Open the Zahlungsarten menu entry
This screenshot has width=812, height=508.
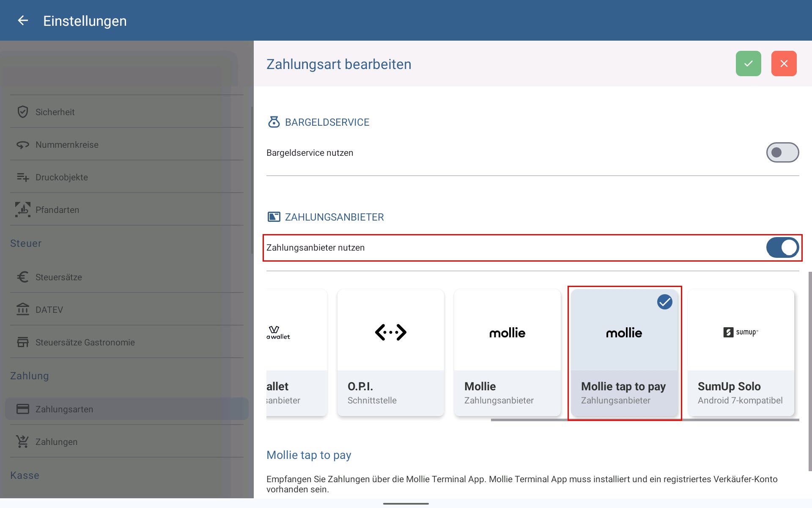127,409
